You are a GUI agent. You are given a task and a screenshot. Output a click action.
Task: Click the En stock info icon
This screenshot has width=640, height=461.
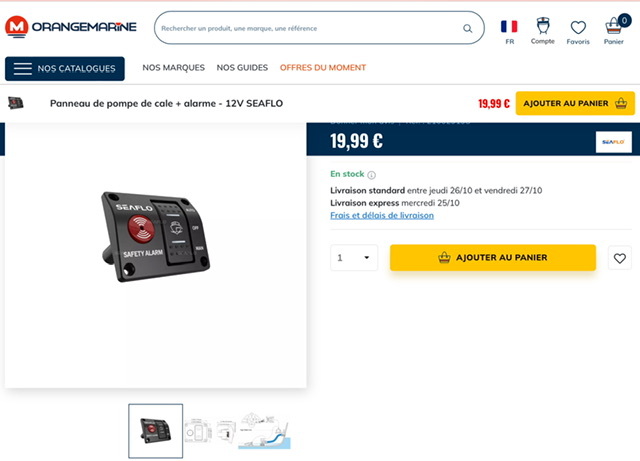[x=371, y=175]
